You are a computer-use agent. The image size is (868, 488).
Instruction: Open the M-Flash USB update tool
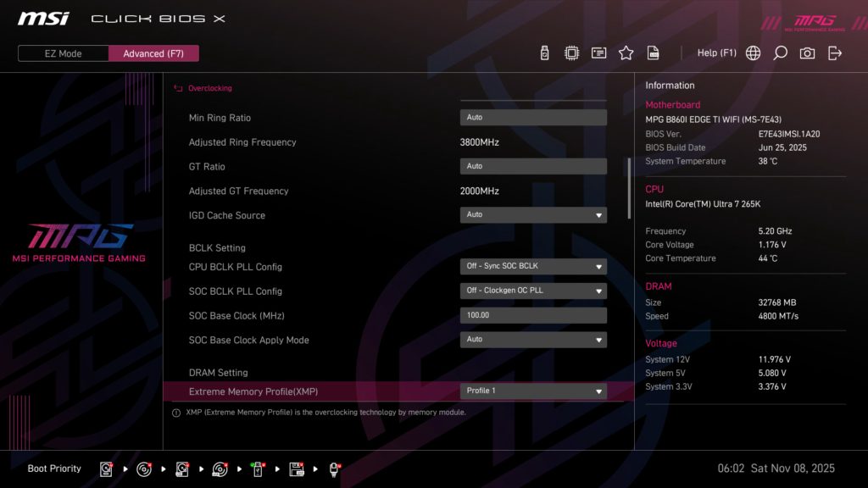tap(543, 52)
